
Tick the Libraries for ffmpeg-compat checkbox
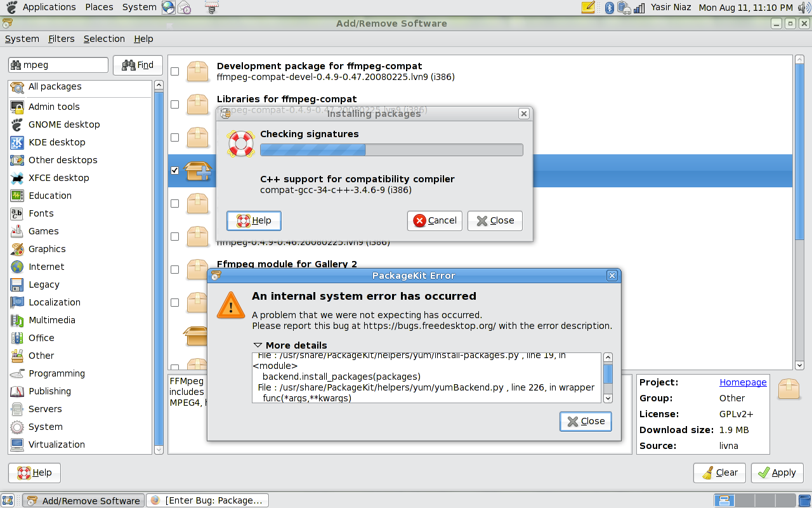[x=174, y=104]
